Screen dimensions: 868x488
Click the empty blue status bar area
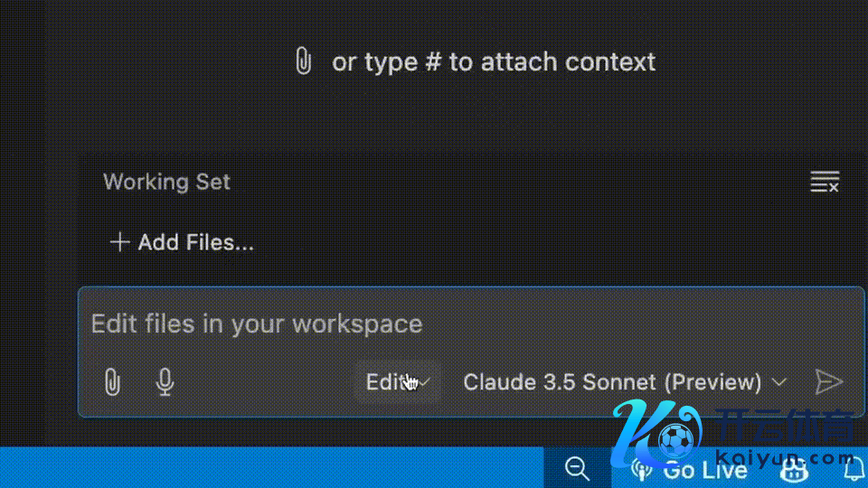[x=271, y=468]
